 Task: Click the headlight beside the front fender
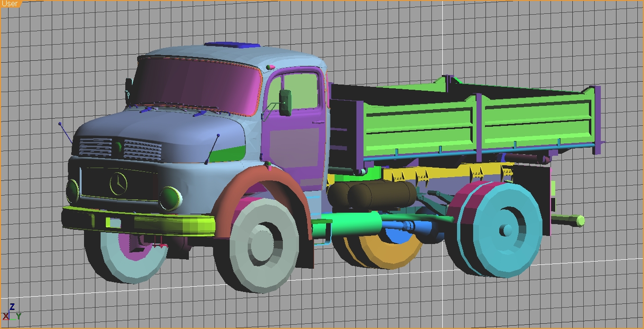pos(170,198)
